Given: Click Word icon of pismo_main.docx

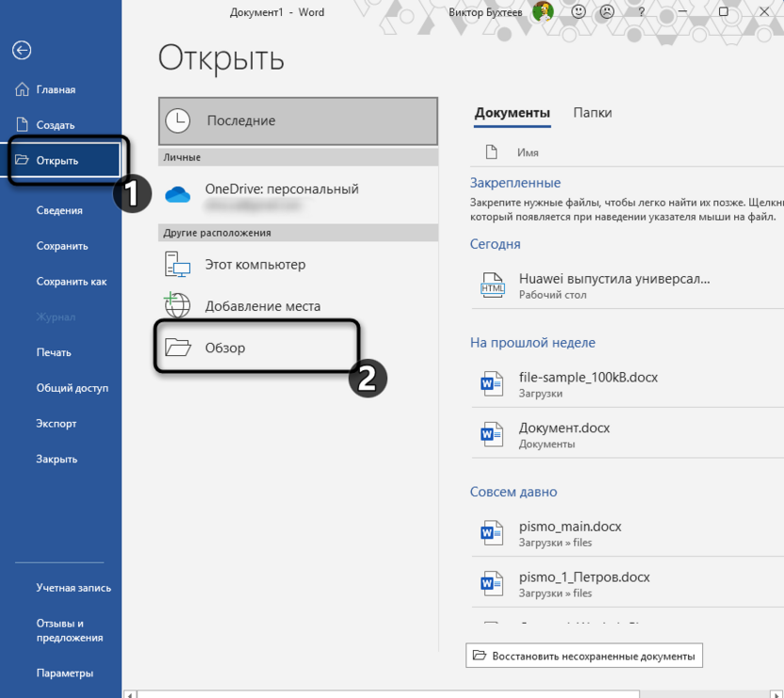Looking at the screenshot, I should coord(492,533).
